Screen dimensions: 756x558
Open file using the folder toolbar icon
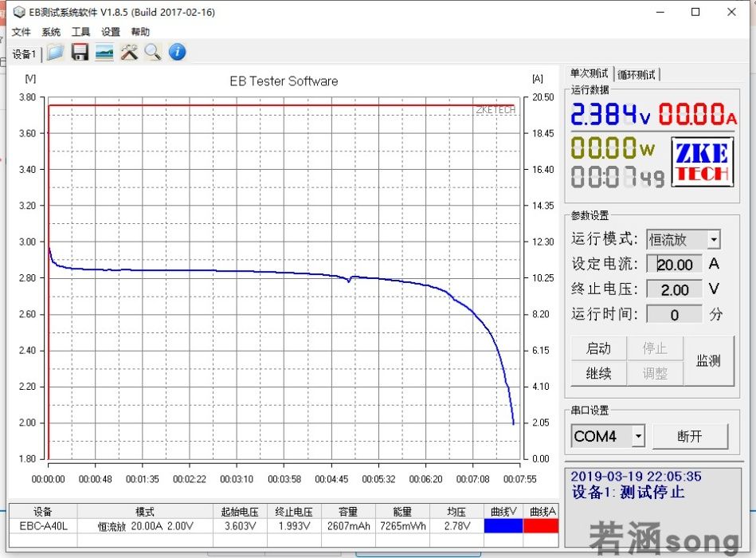pyautogui.click(x=56, y=52)
